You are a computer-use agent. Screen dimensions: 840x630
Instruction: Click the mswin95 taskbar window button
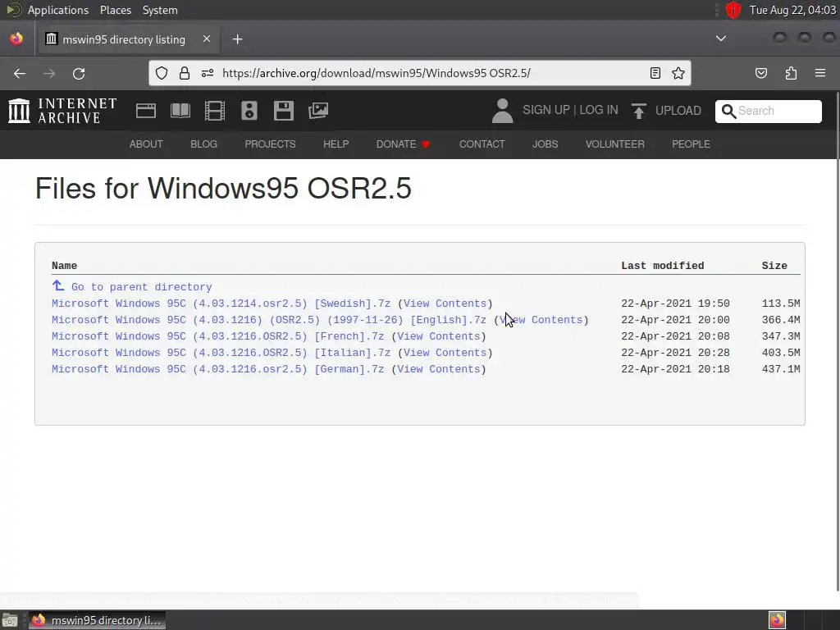[x=97, y=620]
